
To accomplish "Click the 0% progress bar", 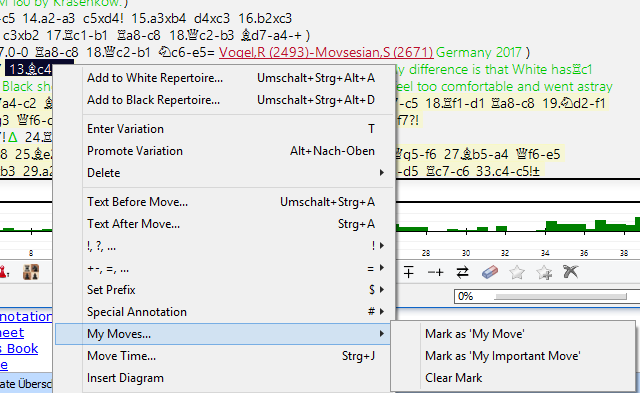I will click(x=547, y=296).
